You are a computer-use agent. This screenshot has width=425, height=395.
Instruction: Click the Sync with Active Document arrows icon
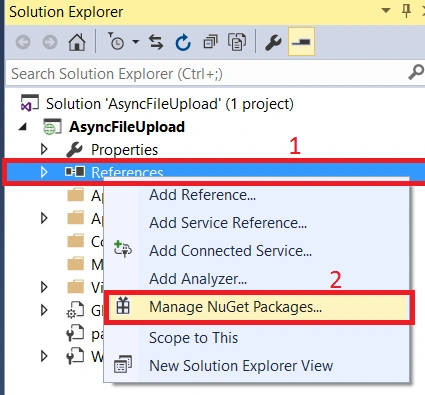(156, 42)
